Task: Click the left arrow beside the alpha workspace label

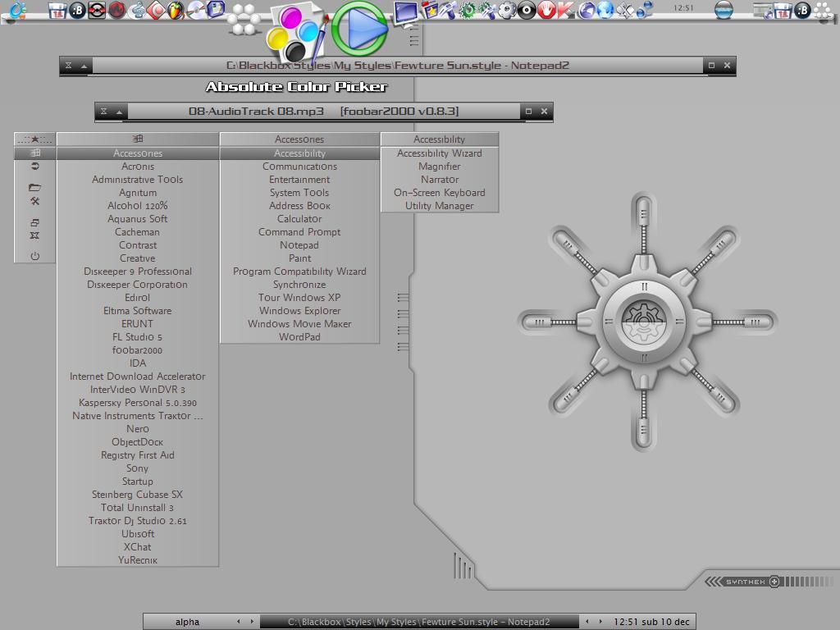Action: pos(239,622)
